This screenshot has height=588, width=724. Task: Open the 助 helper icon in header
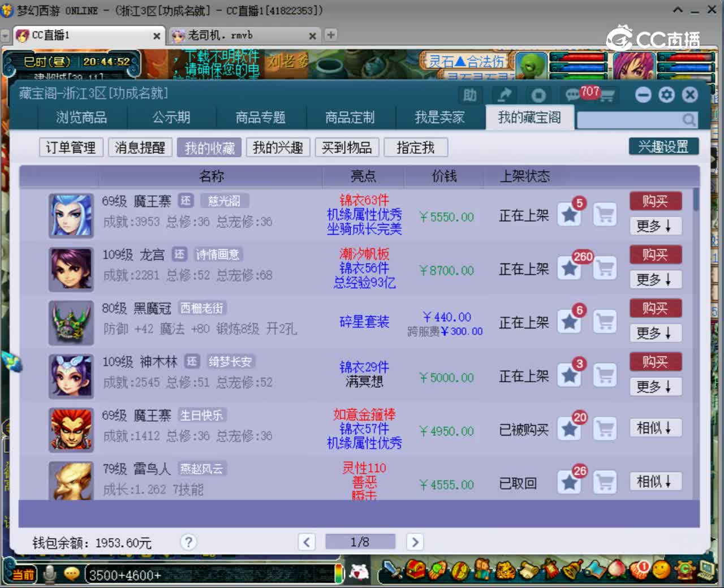(470, 95)
